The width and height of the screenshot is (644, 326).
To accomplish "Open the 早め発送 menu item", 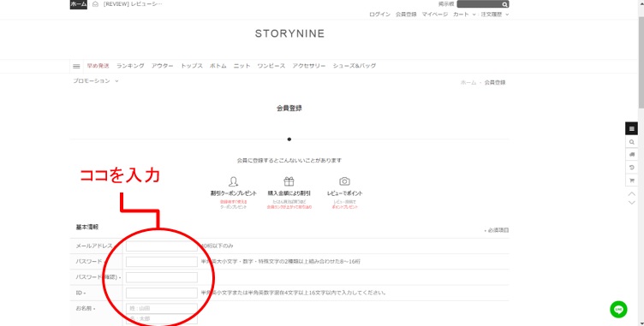I will coord(98,66).
